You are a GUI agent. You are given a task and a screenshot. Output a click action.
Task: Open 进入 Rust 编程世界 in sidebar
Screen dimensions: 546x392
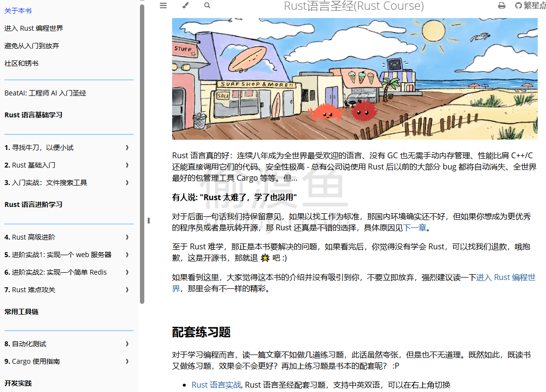click(34, 28)
